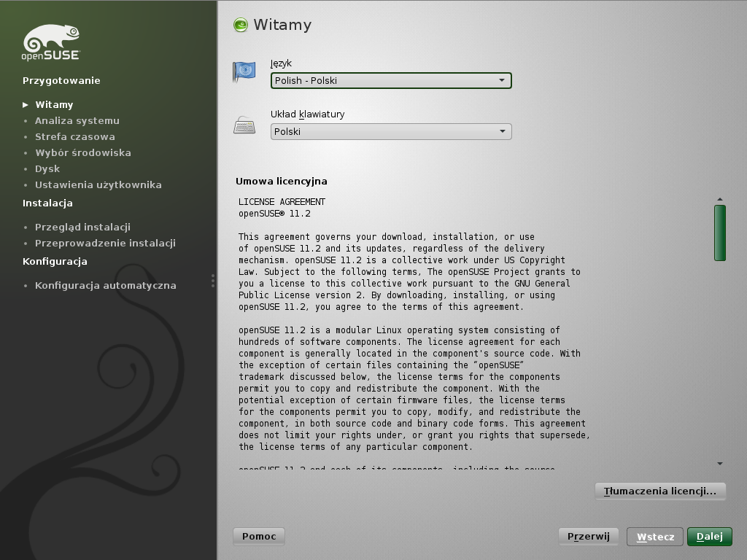Image resolution: width=747 pixels, height=560 pixels.
Task: Open Ustawienia użytkownika in sidebar
Action: click(x=98, y=185)
